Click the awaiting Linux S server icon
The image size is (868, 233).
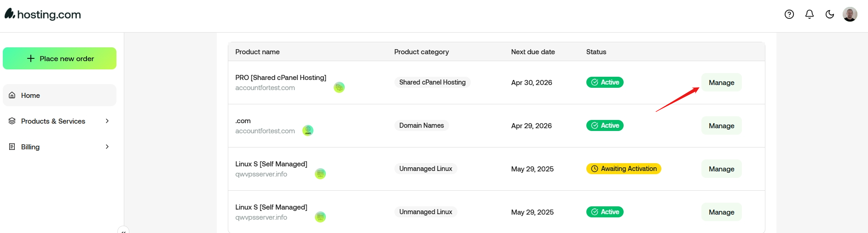(320, 174)
